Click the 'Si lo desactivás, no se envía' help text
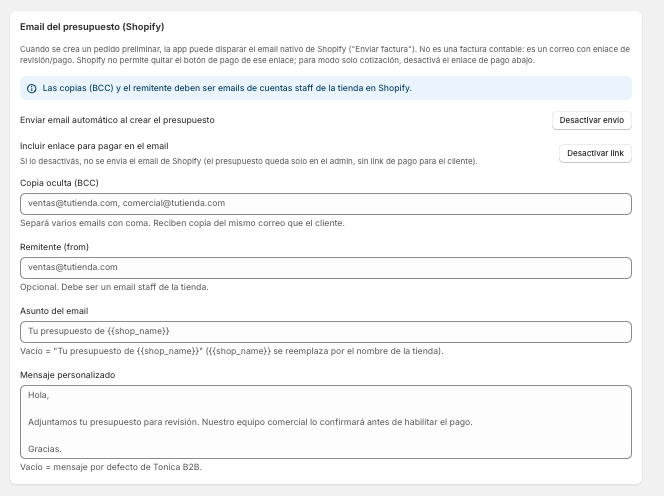 (x=249, y=161)
